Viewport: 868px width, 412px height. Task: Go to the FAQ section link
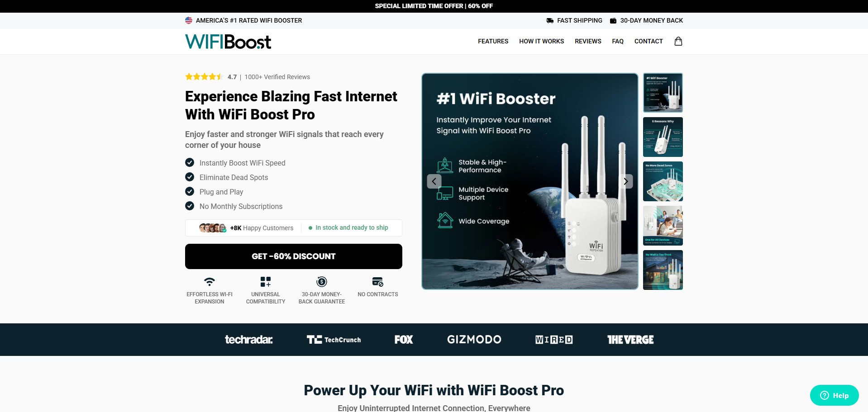618,41
